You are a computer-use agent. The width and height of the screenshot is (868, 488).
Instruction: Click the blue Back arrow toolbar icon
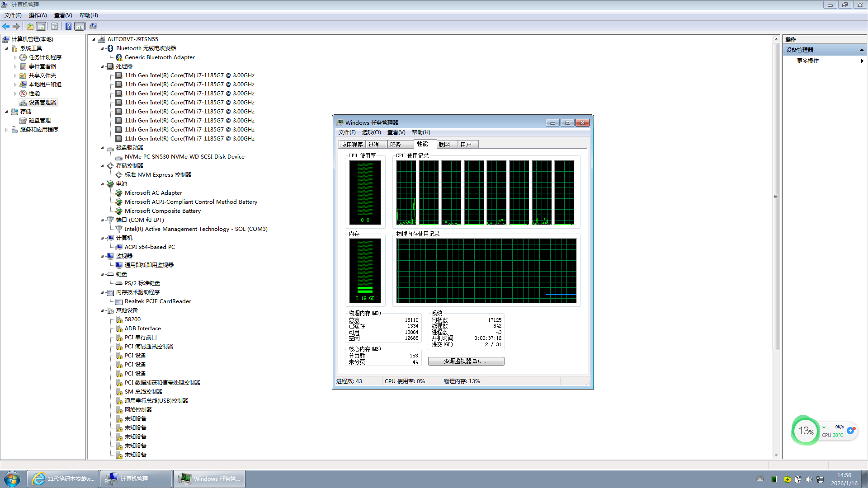coord(6,26)
